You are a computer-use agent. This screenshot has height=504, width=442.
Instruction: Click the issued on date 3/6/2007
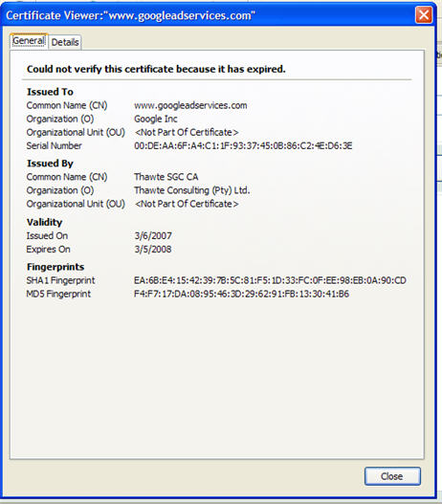coord(153,235)
